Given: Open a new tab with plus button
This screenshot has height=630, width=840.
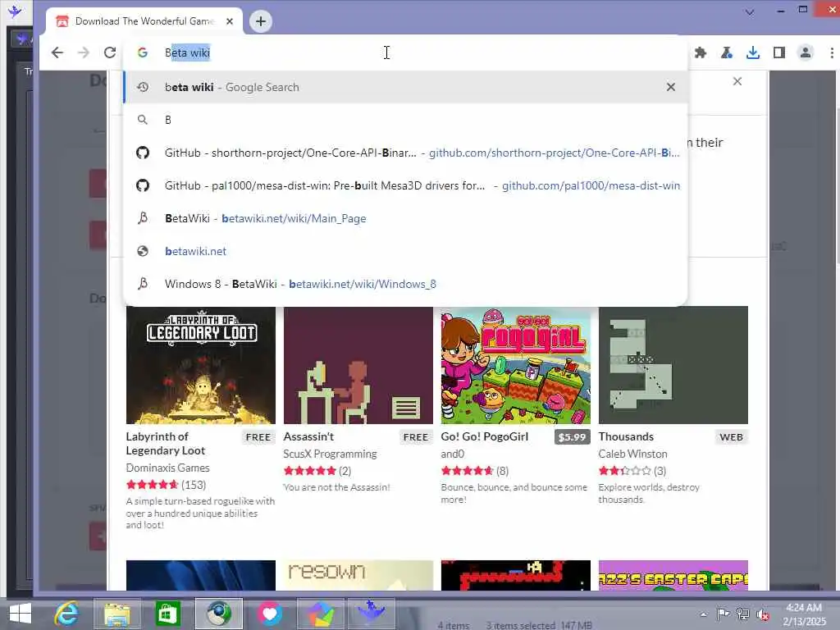Looking at the screenshot, I should click(260, 21).
